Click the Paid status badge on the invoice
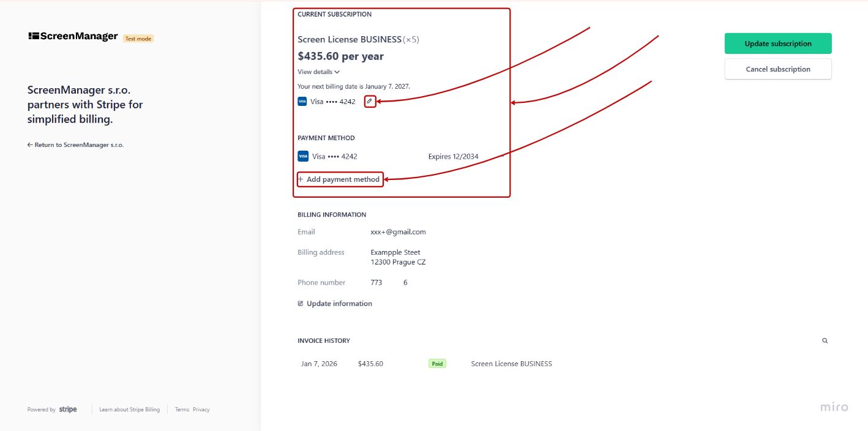The height and width of the screenshot is (431, 868). tap(437, 364)
